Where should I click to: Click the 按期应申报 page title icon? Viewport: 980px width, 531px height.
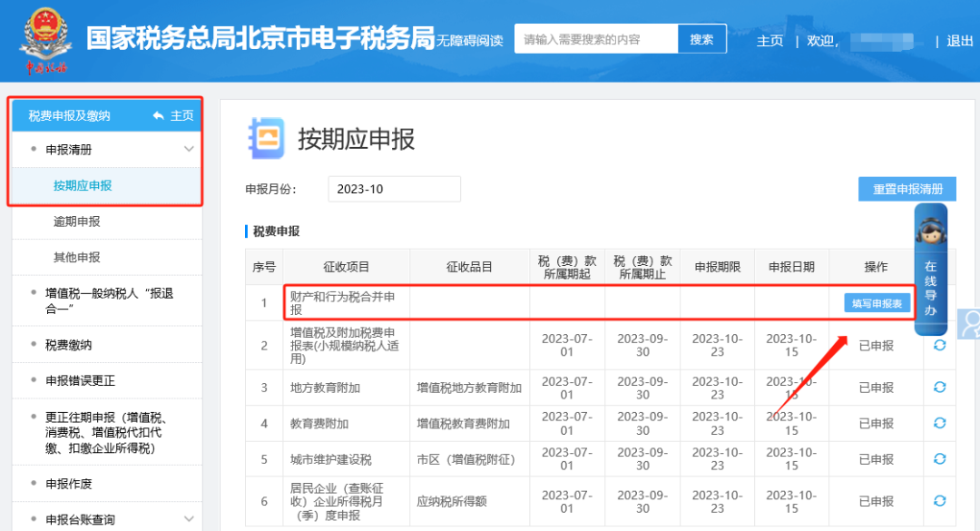pos(266,139)
